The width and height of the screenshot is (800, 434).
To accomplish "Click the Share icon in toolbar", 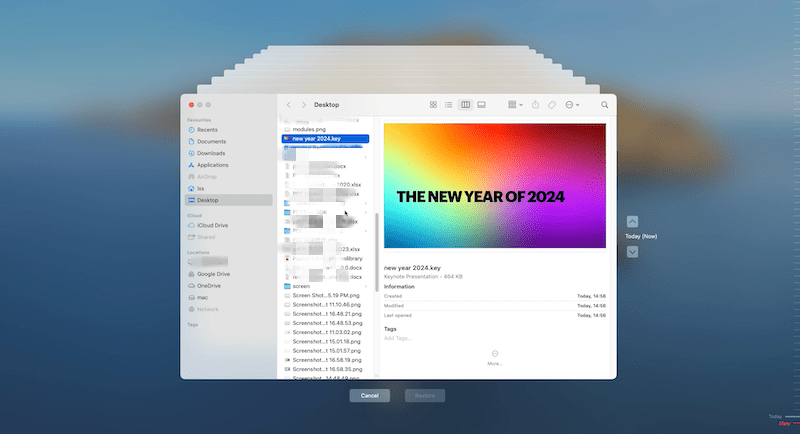I will pyautogui.click(x=536, y=104).
